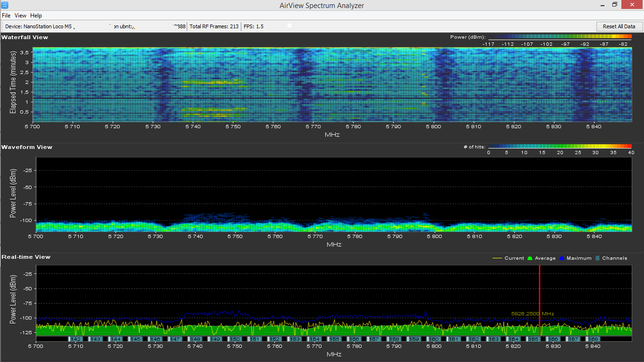Click the Channels legend square icon
644x362 pixels.
(x=597, y=258)
